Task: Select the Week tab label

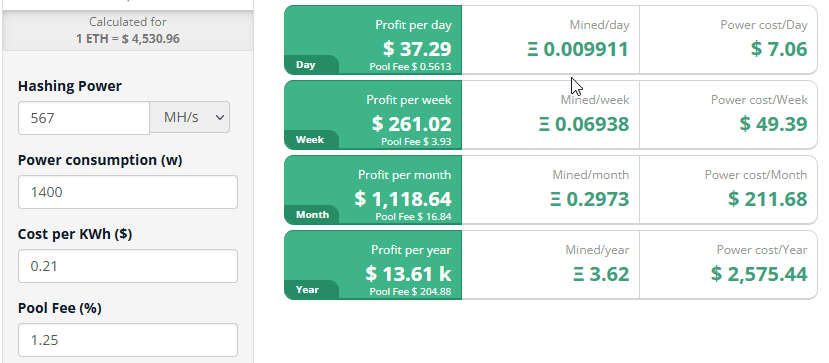Action: tap(310, 140)
